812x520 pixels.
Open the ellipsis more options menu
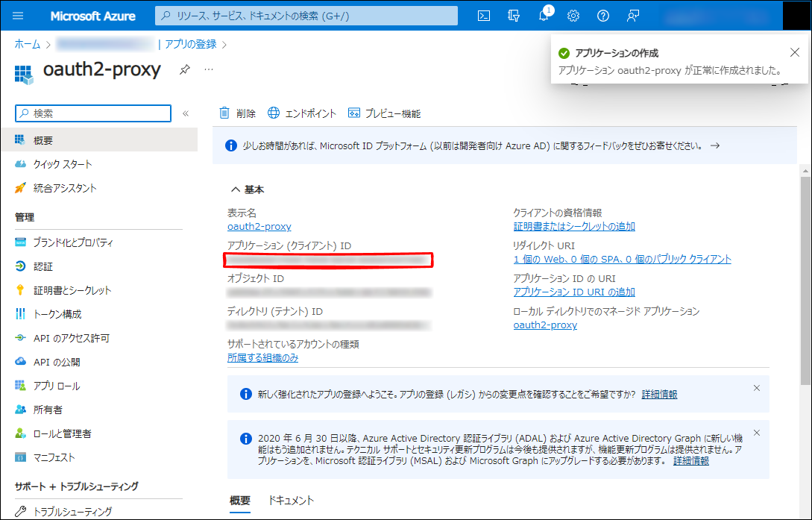coord(209,69)
